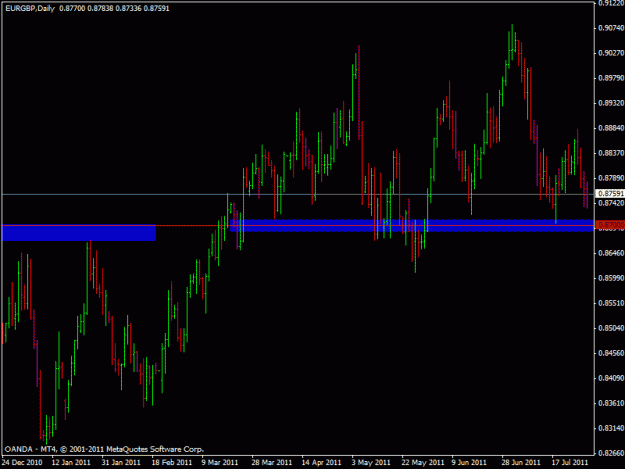Click the 14 Apr 2011 date label

coord(321,463)
